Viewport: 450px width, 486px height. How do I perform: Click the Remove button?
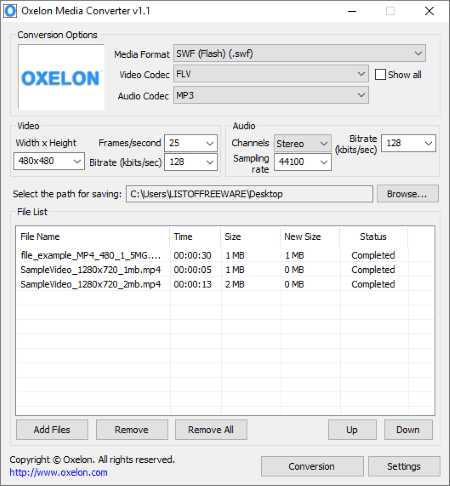tap(132, 430)
